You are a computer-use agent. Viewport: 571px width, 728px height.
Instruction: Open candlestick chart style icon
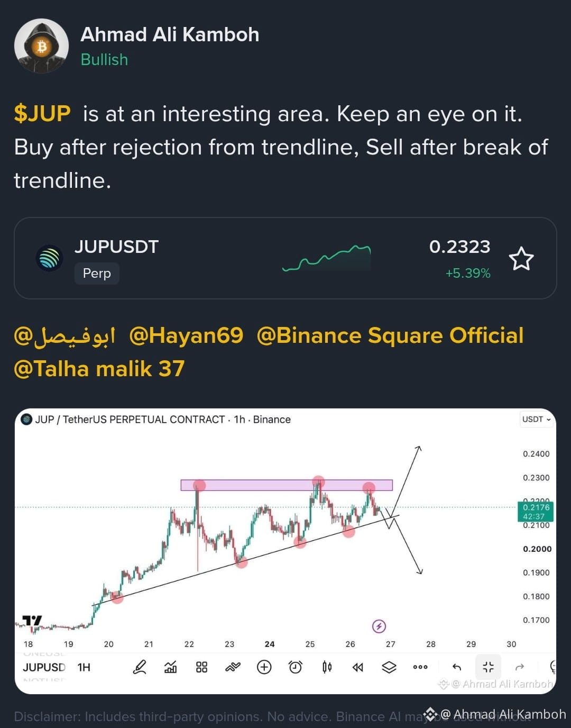(x=327, y=667)
